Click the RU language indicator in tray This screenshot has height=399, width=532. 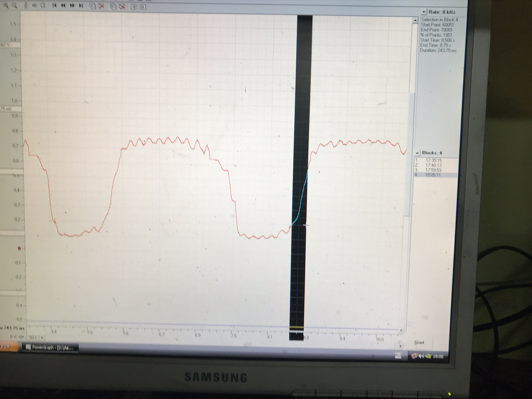tap(398, 355)
